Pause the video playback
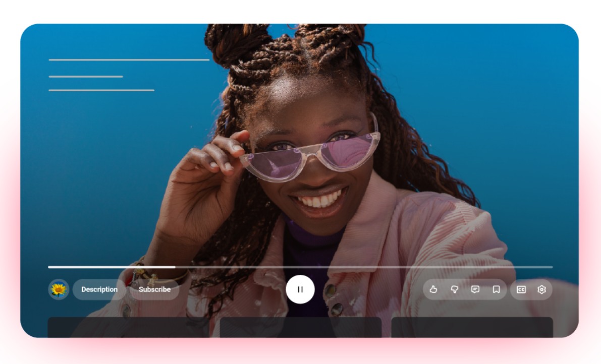The width and height of the screenshot is (601, 364). (300, 289)
